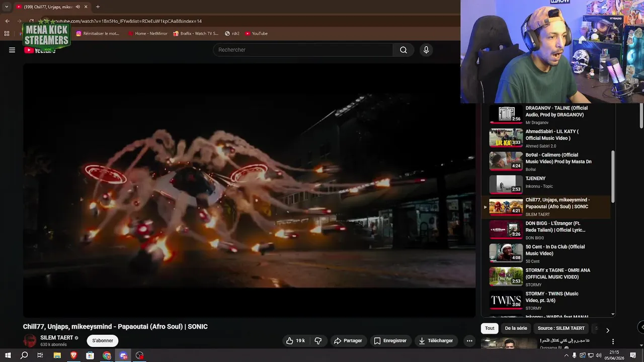Screen dimensions: 644x362
Task: Open Brave browser from the taskbar
Action: [73, 355]
